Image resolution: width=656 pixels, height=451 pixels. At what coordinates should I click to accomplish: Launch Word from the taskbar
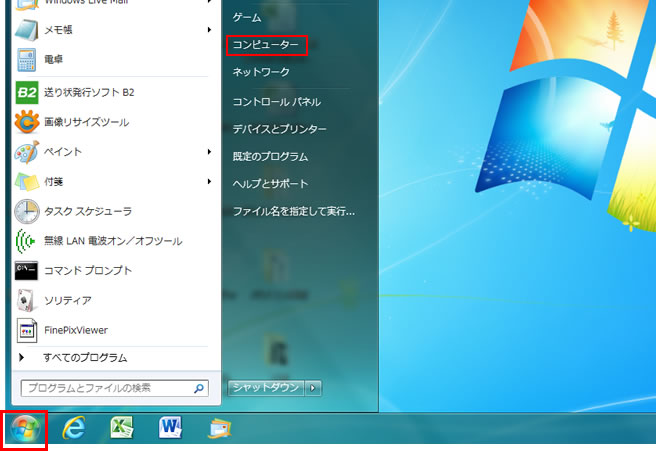tap(170, 427)
